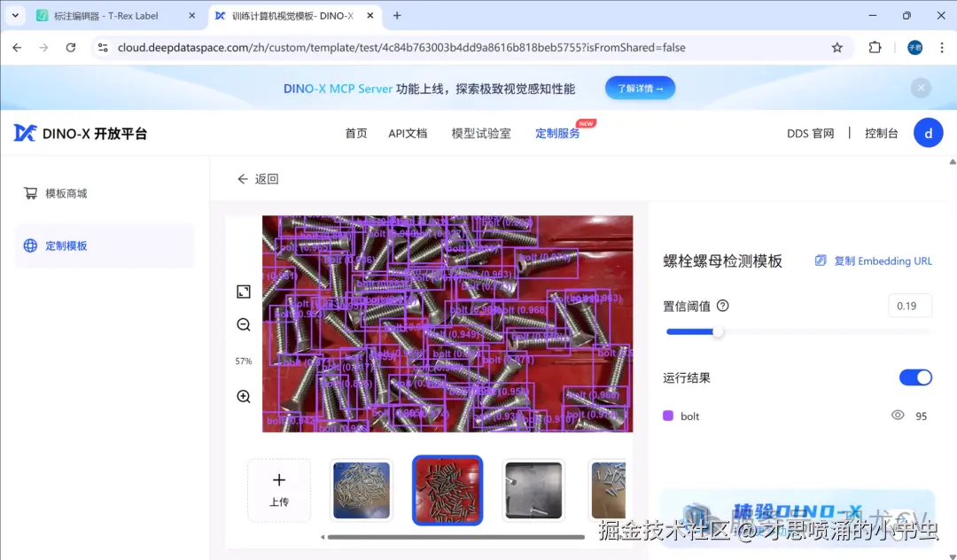Viewport: 957px width, 560px height.
Task: Select the zoom in magnifier icon
Action: 243,396
